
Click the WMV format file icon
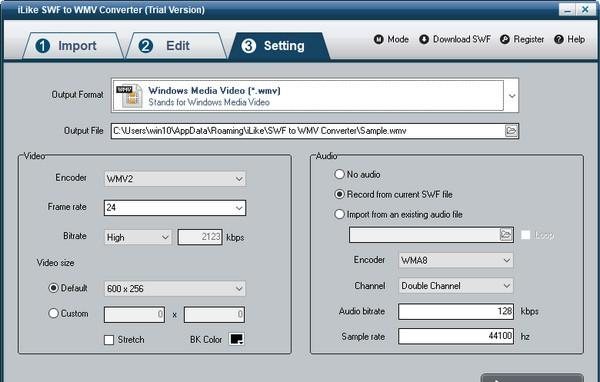pyautogui.click(x=129, y=95)
